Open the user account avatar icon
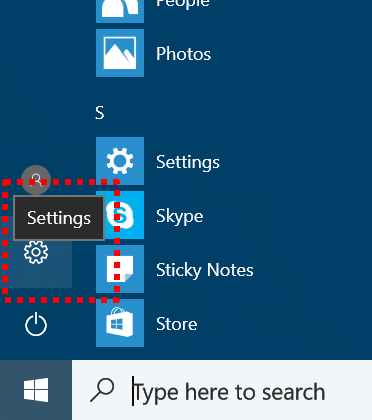This screenshot has width=372, height=420. (x=36, y=180)
